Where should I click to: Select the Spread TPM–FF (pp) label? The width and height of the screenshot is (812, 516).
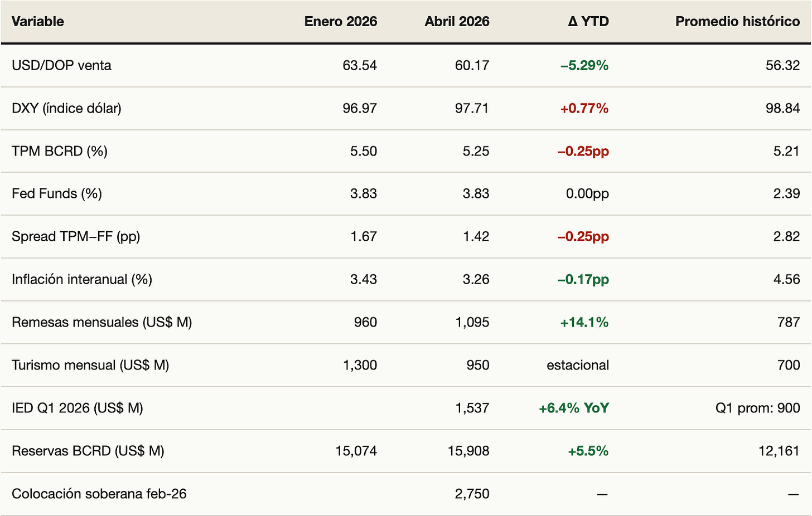pos(76,236)
